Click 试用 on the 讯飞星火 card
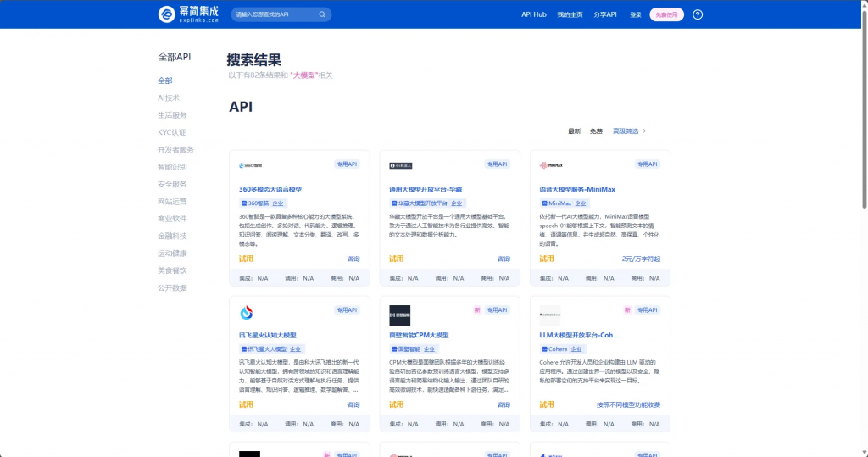 coord(246,404)
